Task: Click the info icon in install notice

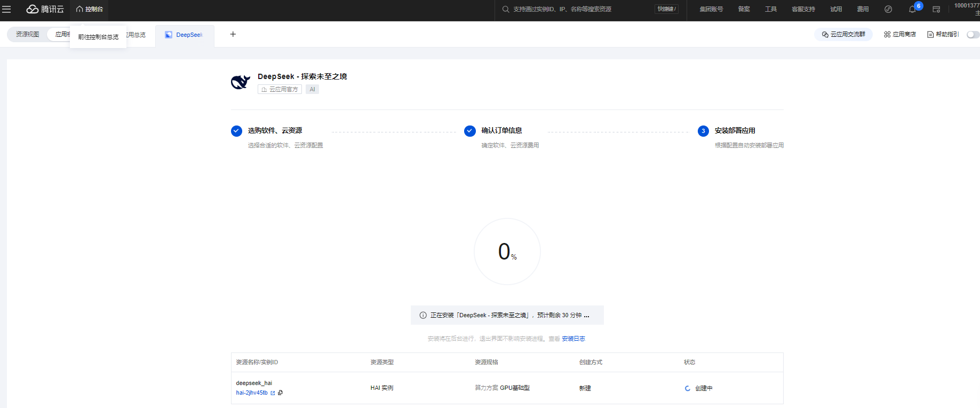Action: pos(423,315)
